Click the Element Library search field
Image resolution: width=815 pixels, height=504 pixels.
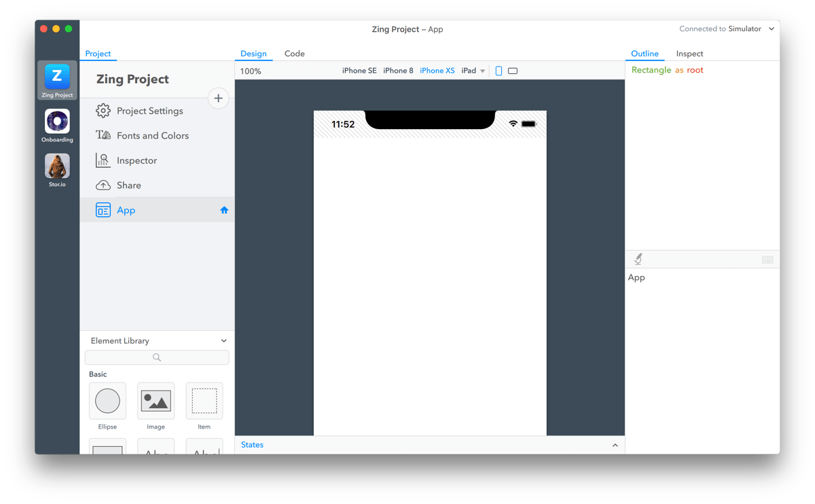point(157,357)
